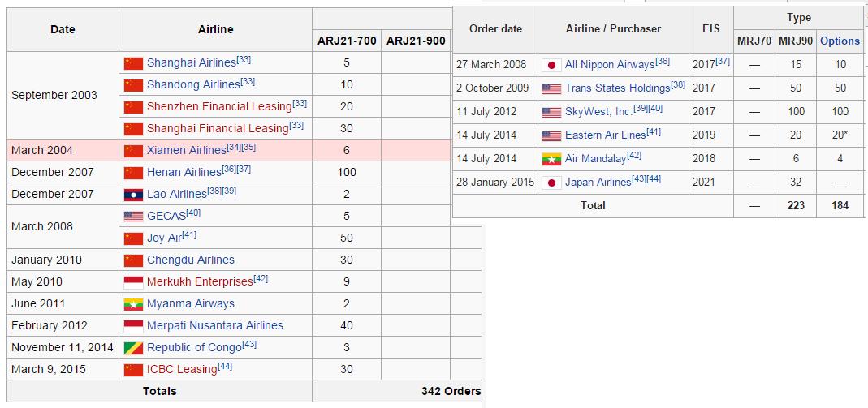868x408 pixels.
Task: Open the Eastern Air Lines link
Action: pos(605,135)
